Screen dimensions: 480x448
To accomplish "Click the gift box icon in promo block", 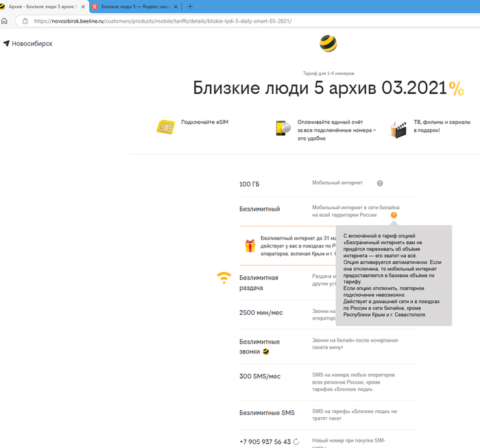I will tap(250, 245).
